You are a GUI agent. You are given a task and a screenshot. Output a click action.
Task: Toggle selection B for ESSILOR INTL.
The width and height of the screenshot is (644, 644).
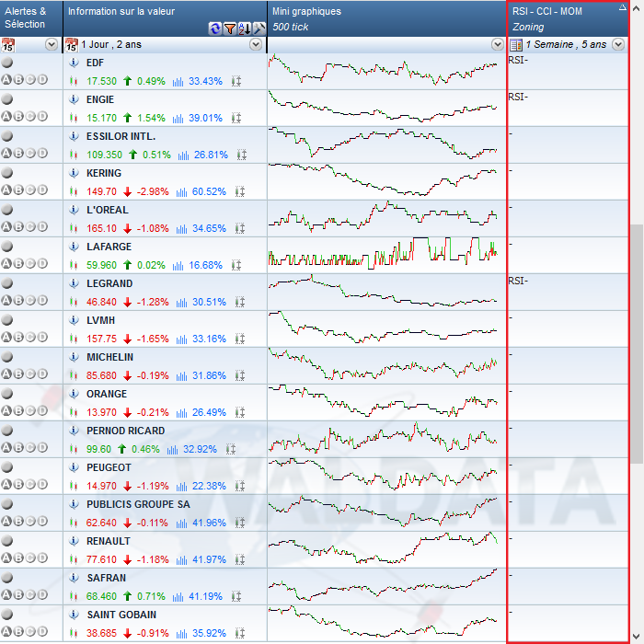[x=18, y=154]
